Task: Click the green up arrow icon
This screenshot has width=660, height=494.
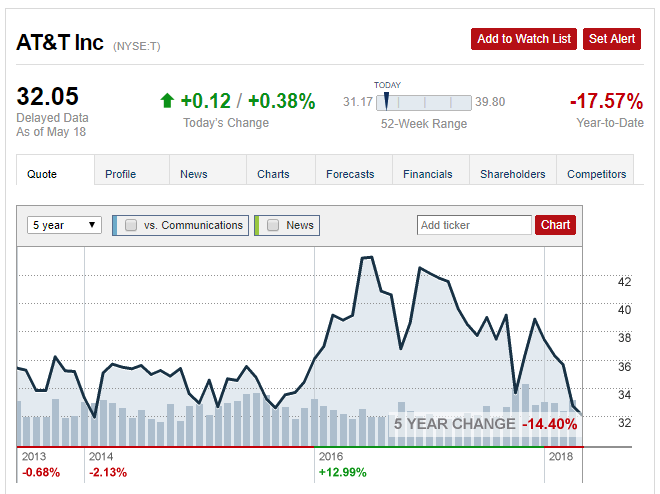Action: (167, 101)
